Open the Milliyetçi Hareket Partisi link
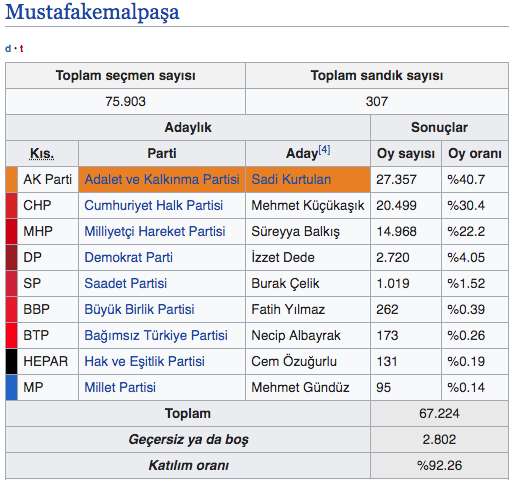Image resolution: width=509 pixels, height=480 pixels. (x=155, y=231)
